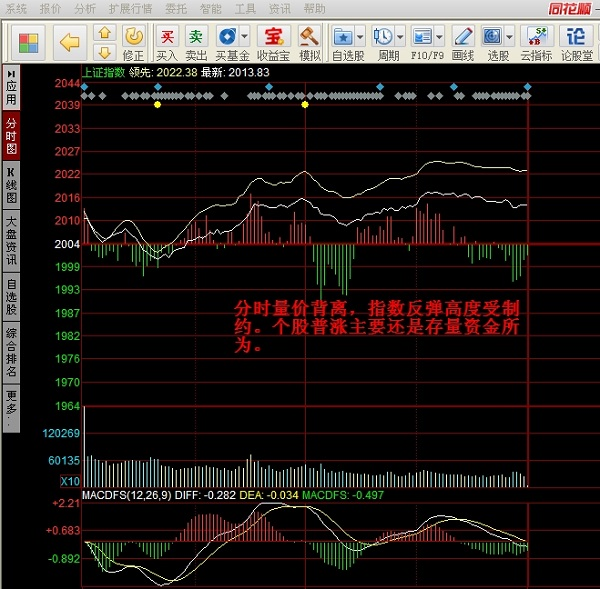Click the 同花顺 logo
This screenshot has height=589, width=600.
(x=570, y=8)
